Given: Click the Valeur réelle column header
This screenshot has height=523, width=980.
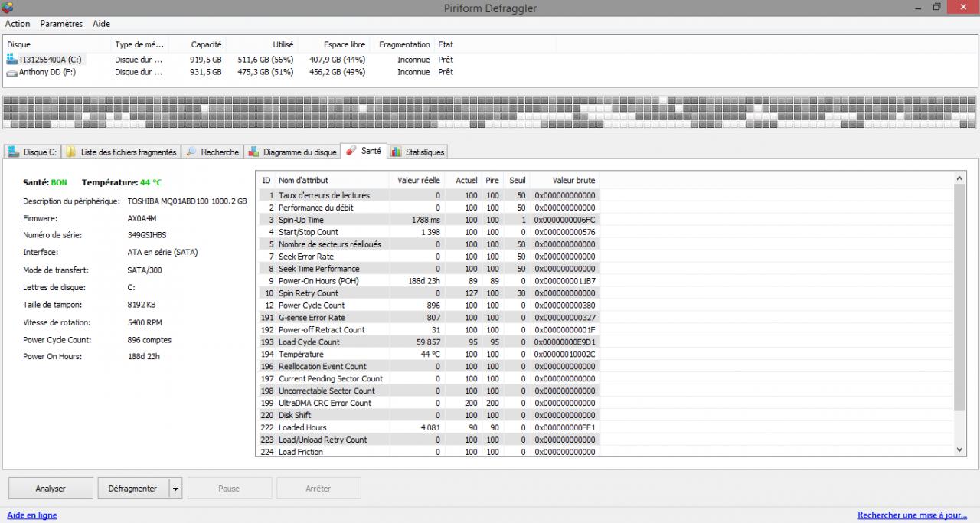Looking at the screenshot, I should (x=417, y=180).
